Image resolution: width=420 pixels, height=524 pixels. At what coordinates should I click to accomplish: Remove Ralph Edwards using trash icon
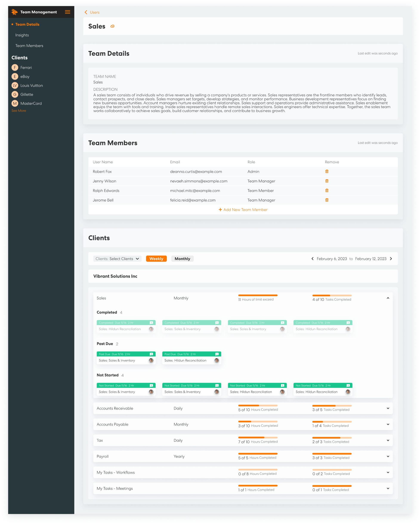[327, 190]
